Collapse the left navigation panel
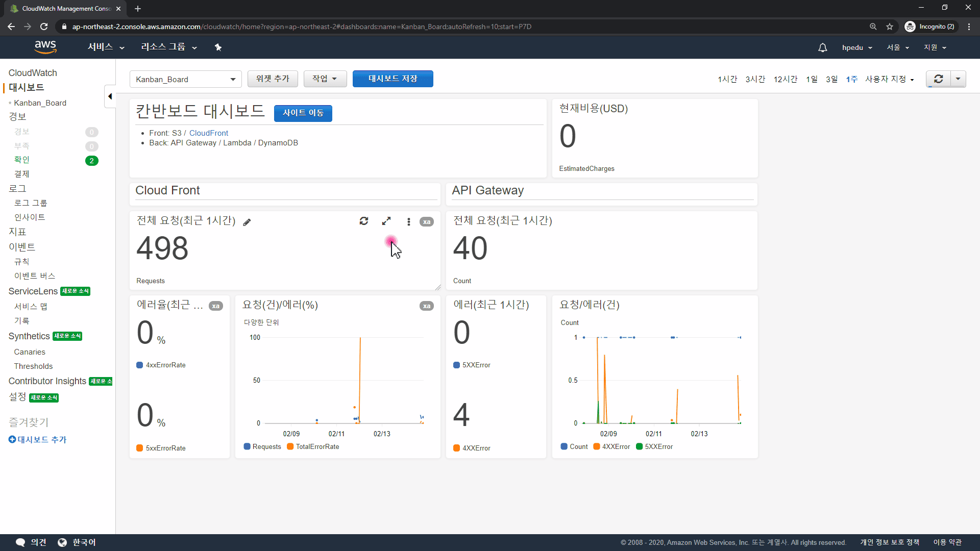The image size is (980, 551). [110, 96]
